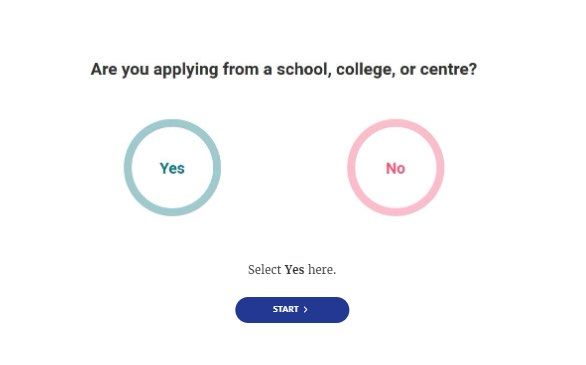Click the blue START button

(292, 310)
